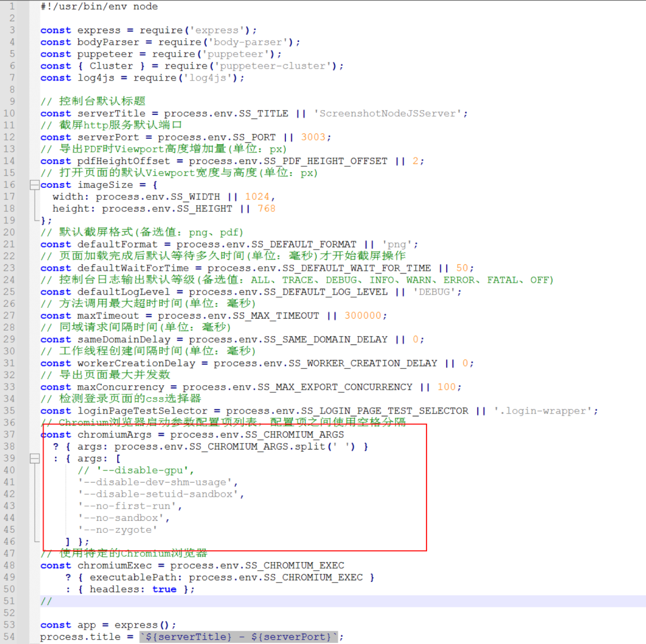Click the 'png' string literal
646x644 pixels.
tap(397, 244)
